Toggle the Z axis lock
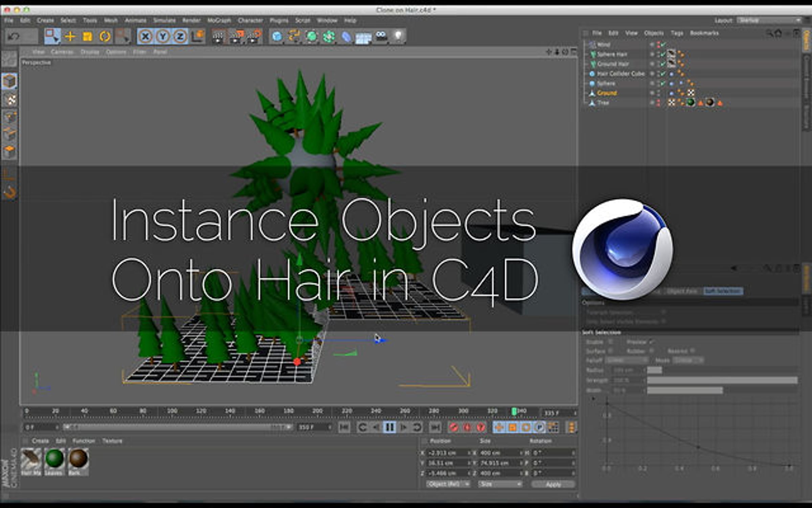This screenshot has height=508, width=812. click(180, 36)
